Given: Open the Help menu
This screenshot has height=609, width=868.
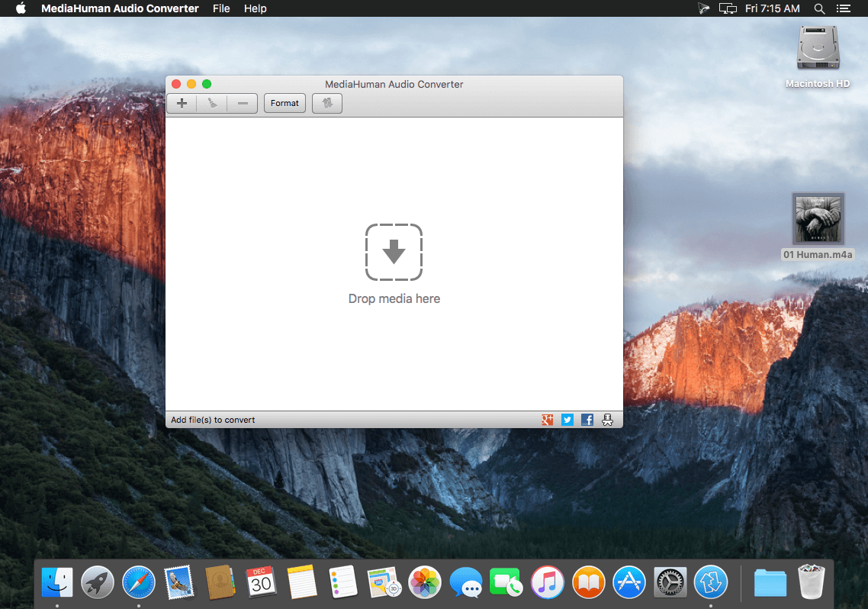Looking at the screenshot, I should (x=256, y=8).
